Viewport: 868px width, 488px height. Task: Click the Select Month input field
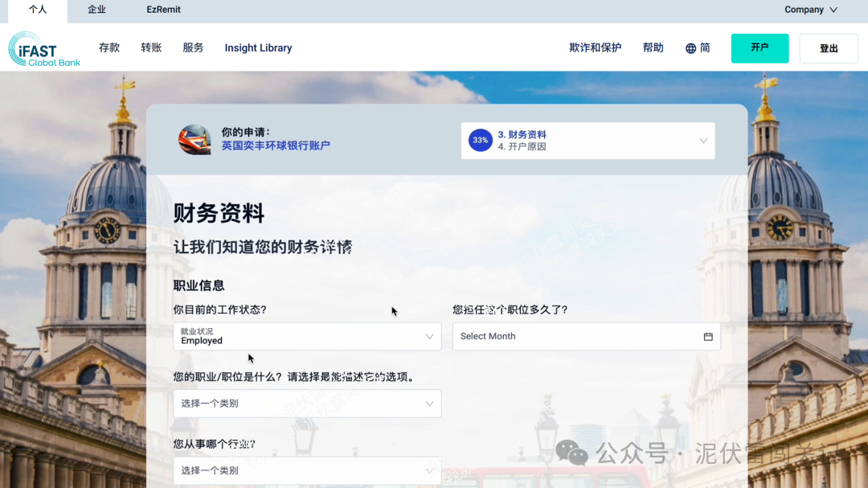pyautogui.click(x=563, y=336)
